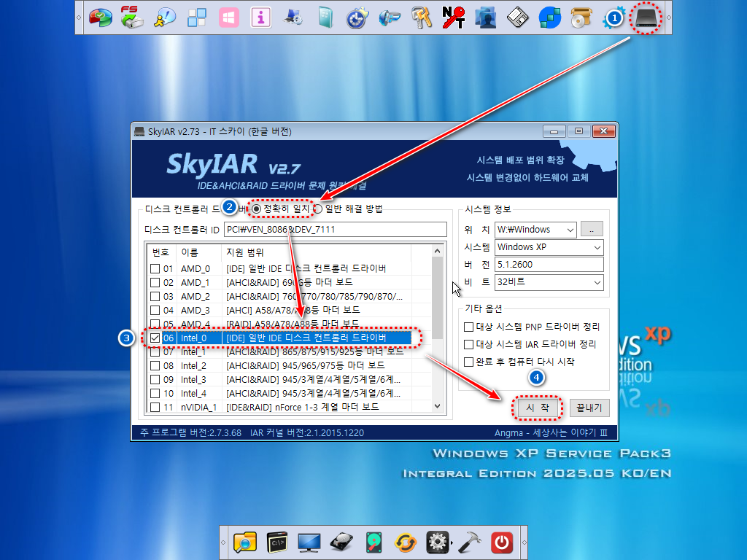Select the 09 Intel_3 driver row
747x560 pixels.
pos(280,379)
